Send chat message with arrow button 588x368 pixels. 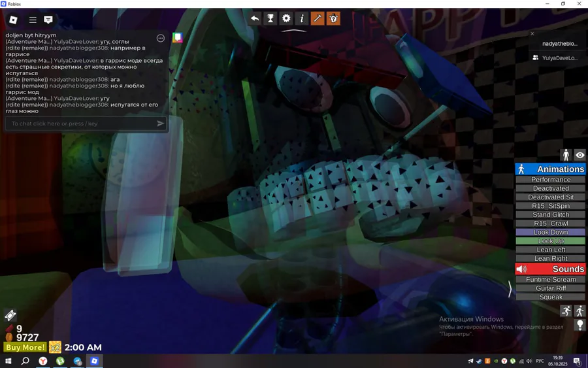(x=160, y=124)
